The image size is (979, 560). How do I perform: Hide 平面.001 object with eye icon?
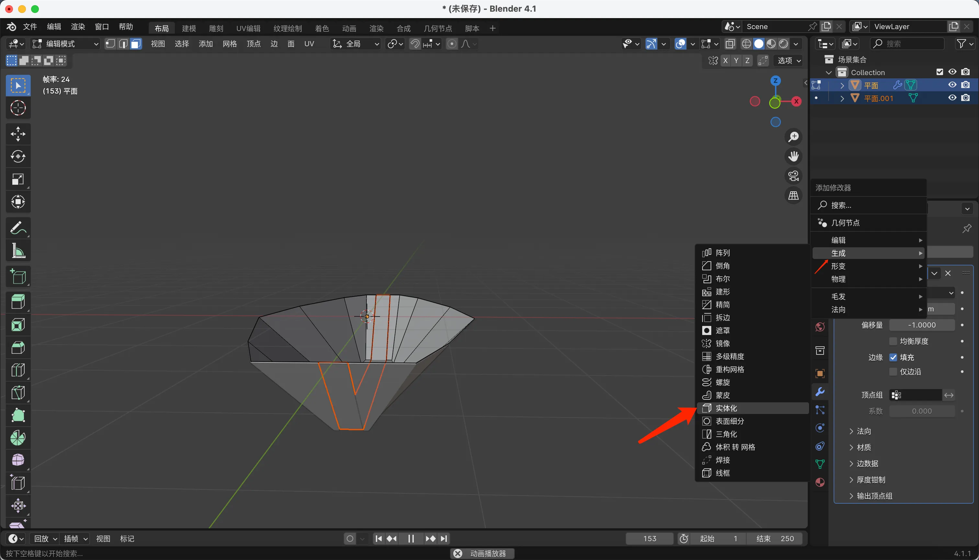(952, 98)
